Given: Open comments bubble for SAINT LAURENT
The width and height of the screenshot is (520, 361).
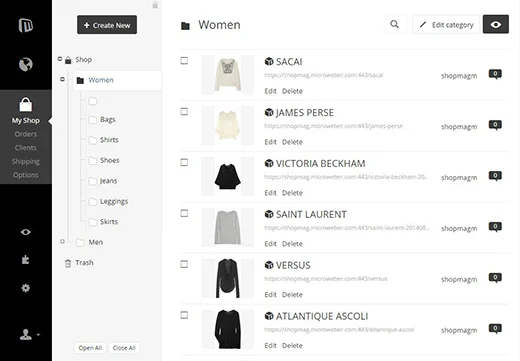Looking at the screenshot, I should click(x=495, y=227).
